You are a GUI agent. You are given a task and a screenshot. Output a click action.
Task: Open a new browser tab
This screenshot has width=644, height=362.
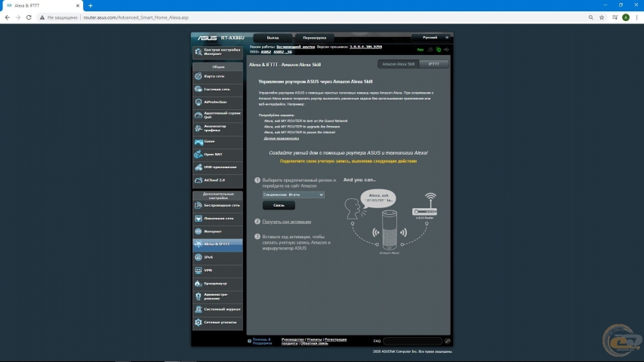(x=91, y=6)
